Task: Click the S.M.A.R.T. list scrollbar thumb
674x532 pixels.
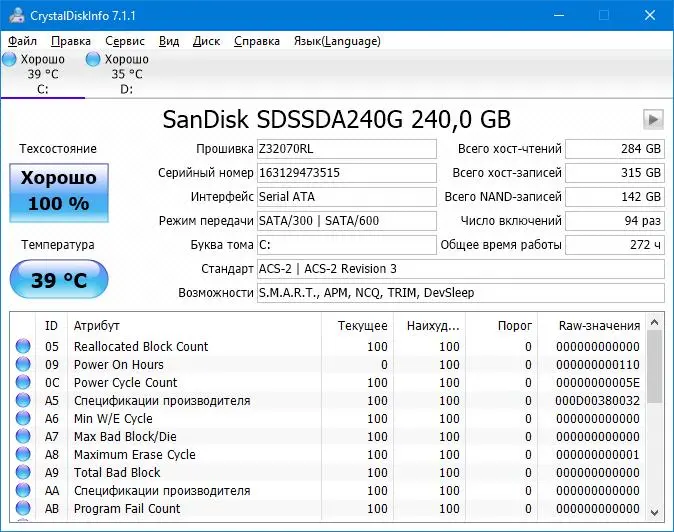Action: click(x=655, y=367)
